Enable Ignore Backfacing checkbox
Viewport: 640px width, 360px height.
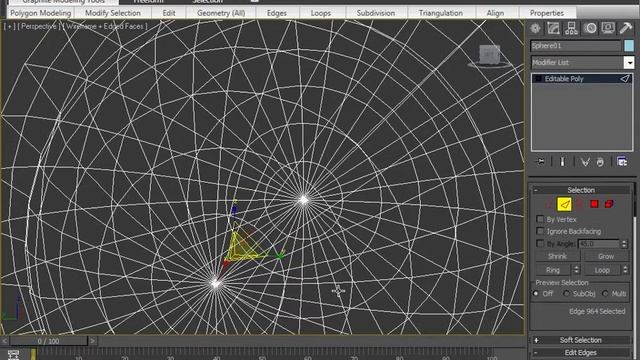(540, 231)
